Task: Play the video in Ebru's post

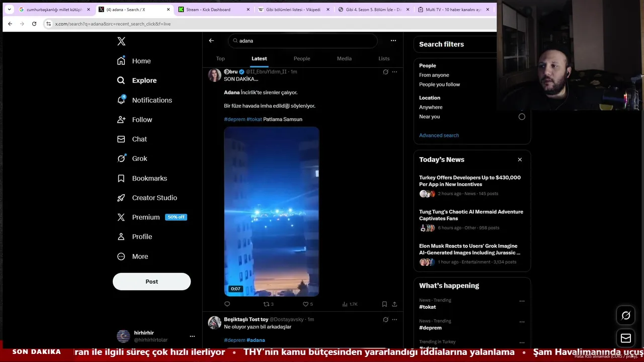Action: 272,212
